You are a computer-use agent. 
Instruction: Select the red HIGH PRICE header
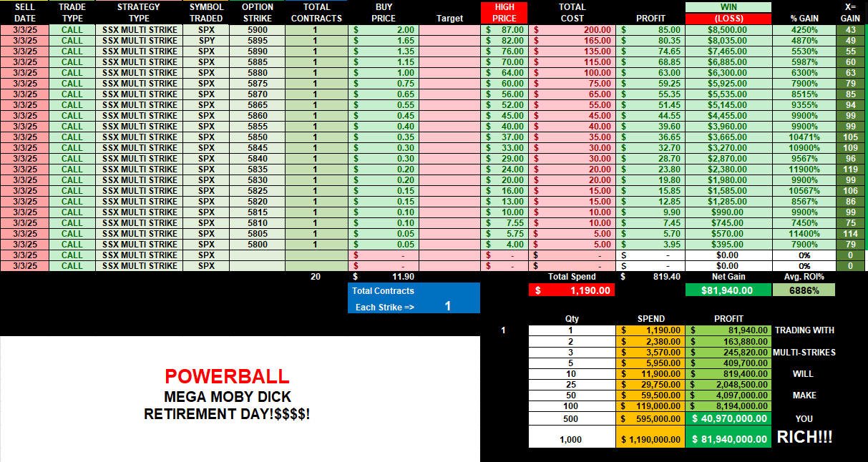tap(505, 13)
